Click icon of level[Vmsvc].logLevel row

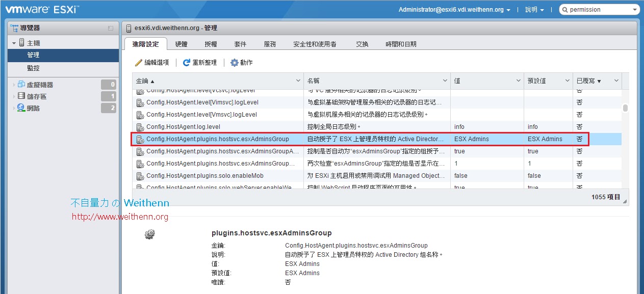(x=140, y=115)
